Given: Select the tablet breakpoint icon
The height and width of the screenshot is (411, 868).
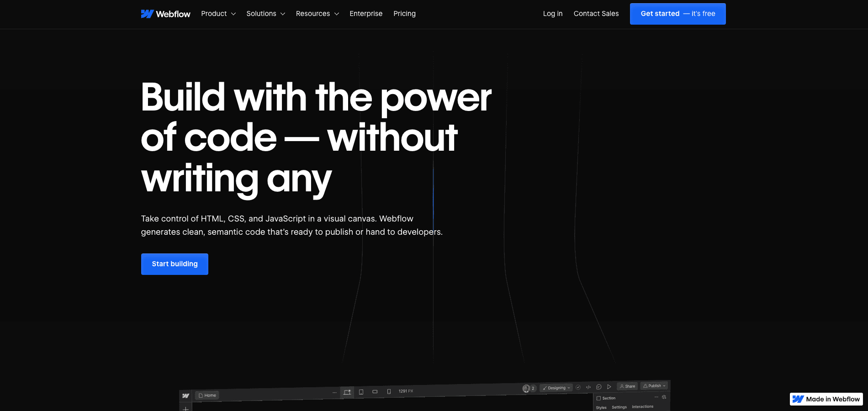Looking at the screenshot, I should [361, 392].
